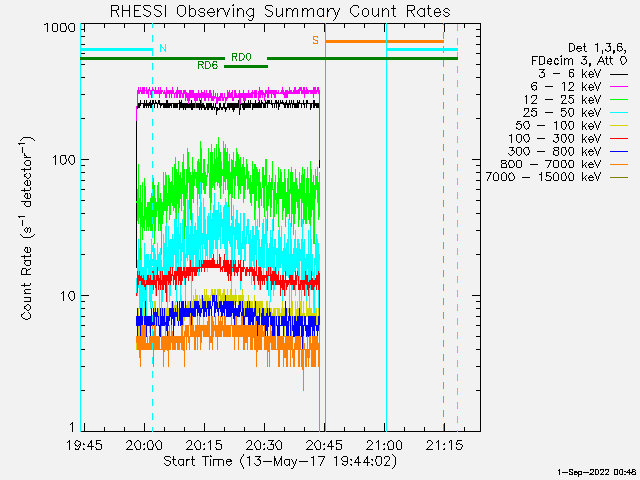Click the '1000' y-axis tick label

[60, 28]
